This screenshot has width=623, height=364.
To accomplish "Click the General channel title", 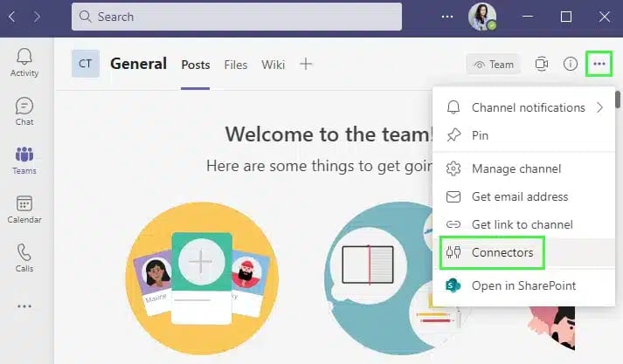I will (x=138, y=64).
